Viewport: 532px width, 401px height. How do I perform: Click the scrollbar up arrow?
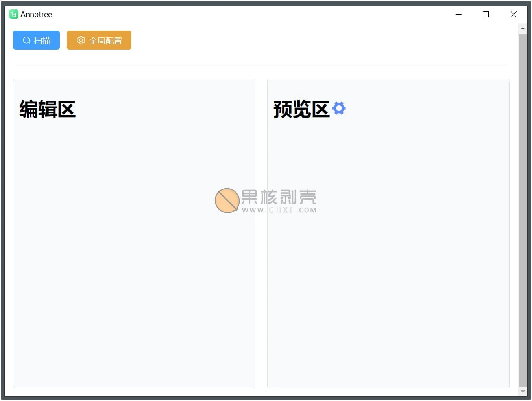coord(523,28)
